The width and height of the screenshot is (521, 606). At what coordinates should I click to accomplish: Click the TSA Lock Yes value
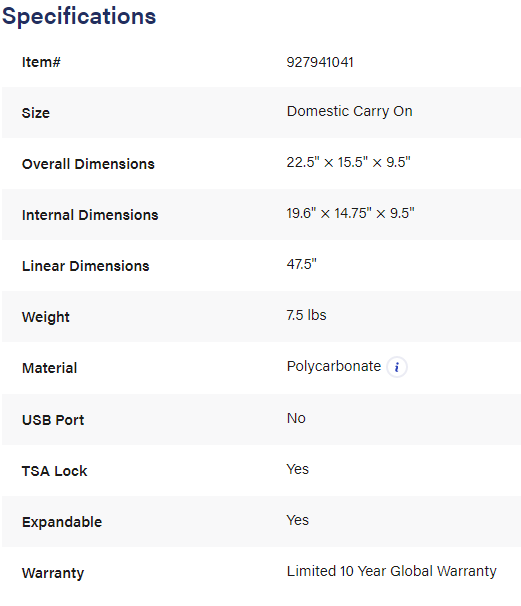click(297, 469)
